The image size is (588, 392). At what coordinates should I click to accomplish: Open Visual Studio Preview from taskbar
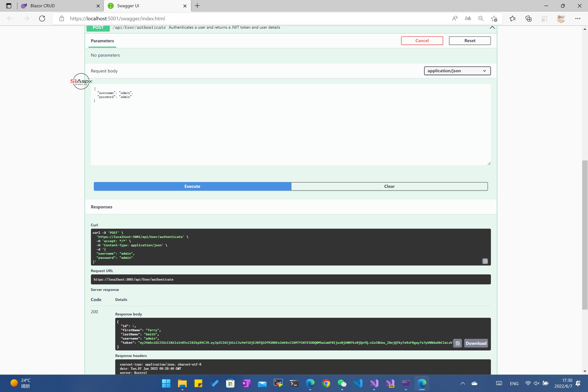click(390, 383)
